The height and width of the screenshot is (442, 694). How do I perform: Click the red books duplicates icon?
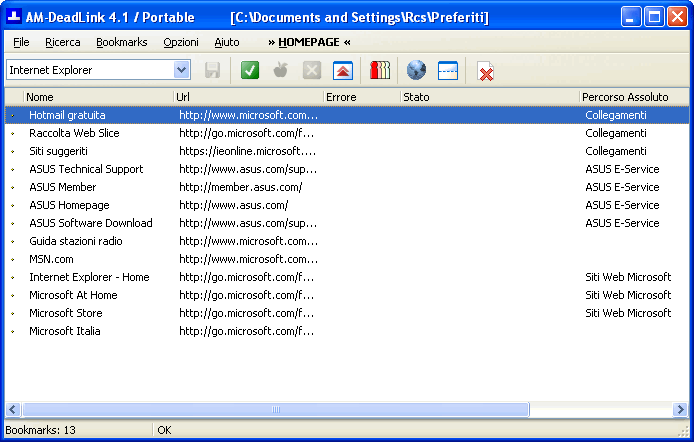click(380, 70)
